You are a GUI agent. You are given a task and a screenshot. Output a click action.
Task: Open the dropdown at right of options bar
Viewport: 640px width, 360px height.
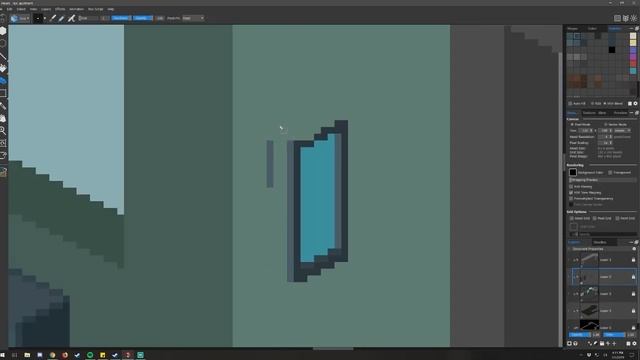tap(193, 18)
